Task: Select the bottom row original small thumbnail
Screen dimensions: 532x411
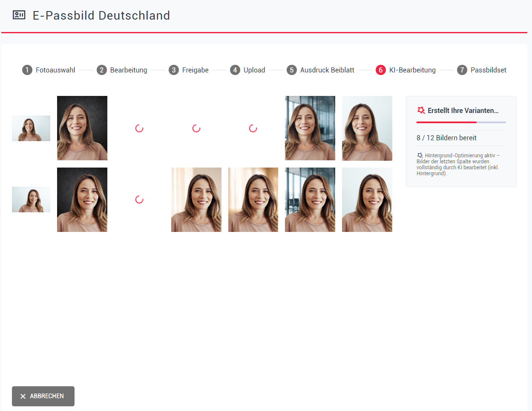Action: click(x=31, y=200)
